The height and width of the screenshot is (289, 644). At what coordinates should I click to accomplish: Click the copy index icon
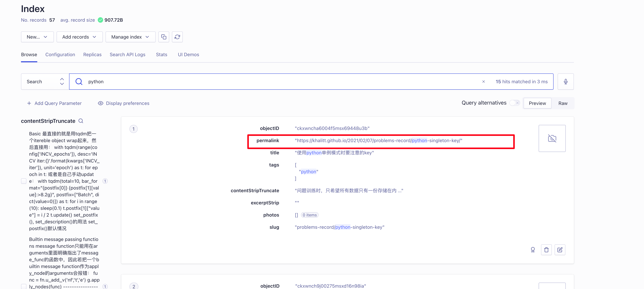pos(164,37)
